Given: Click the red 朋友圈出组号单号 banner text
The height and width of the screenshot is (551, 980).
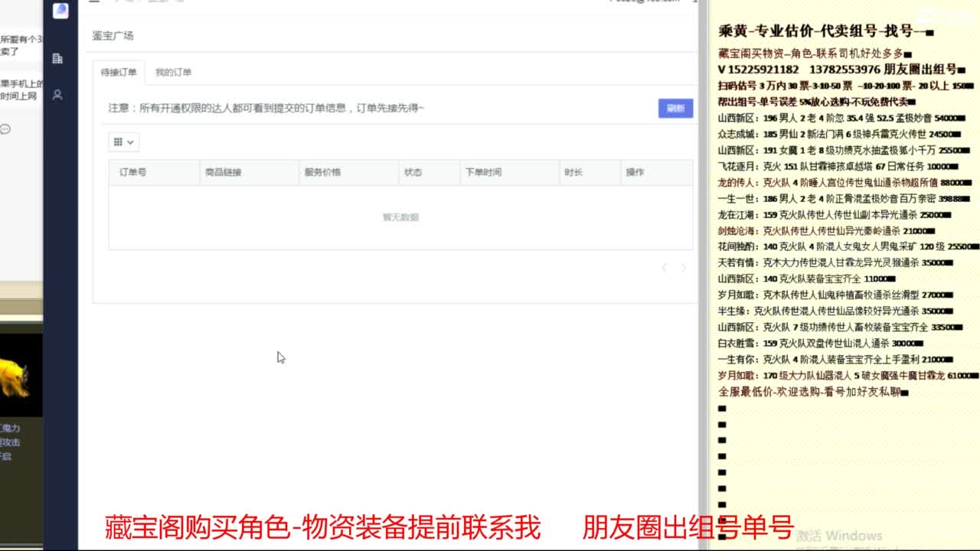Looking at the screenshot, I should (688, 527).
